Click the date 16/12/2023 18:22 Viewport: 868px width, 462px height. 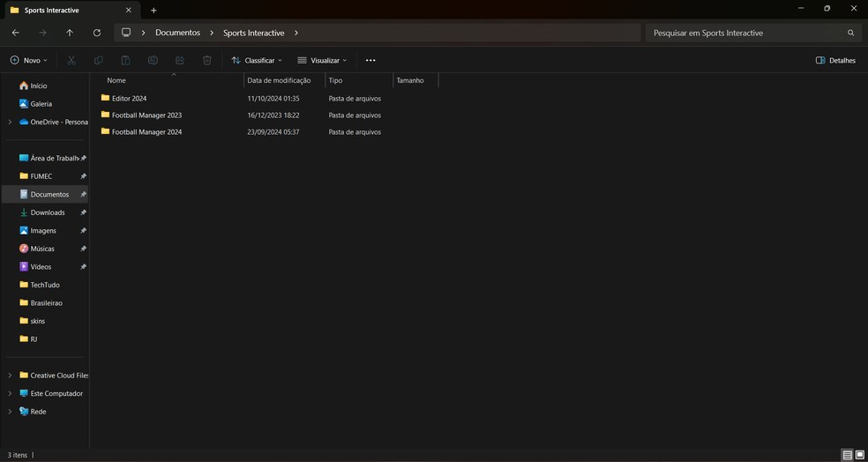click(x=273, y=115)
